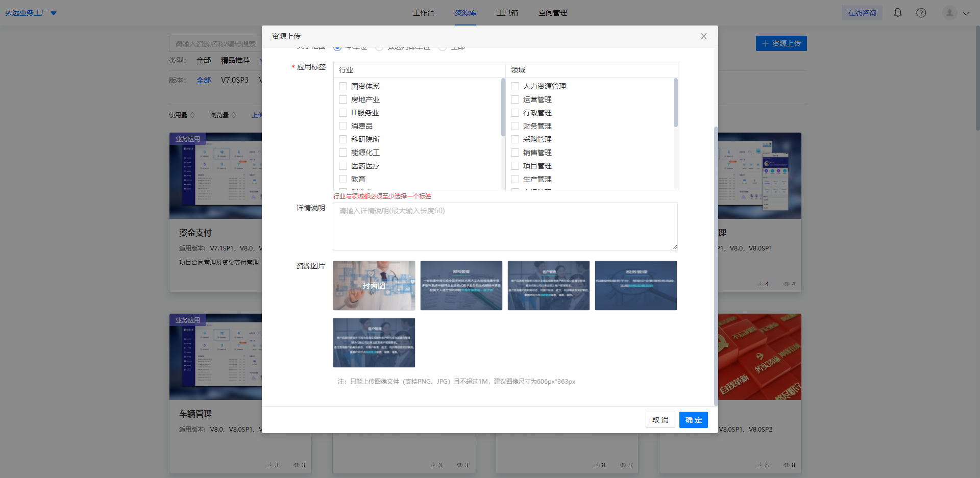Image resolution: width=980 pixels, height=478 pixels.
Task: Check the 消费品 checkbox
Action: pyautogui.click(x=343, y=126)
